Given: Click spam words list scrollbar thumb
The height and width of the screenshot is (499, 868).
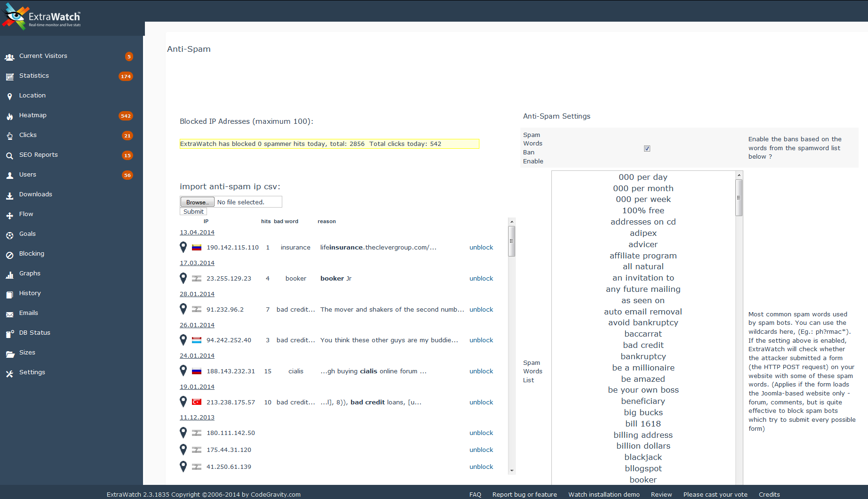Looking at the screenshot, I should tap(739, 198).
